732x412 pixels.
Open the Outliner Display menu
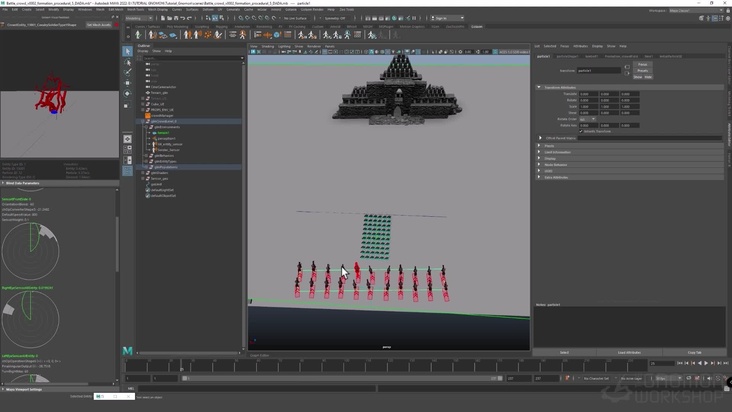143,51
